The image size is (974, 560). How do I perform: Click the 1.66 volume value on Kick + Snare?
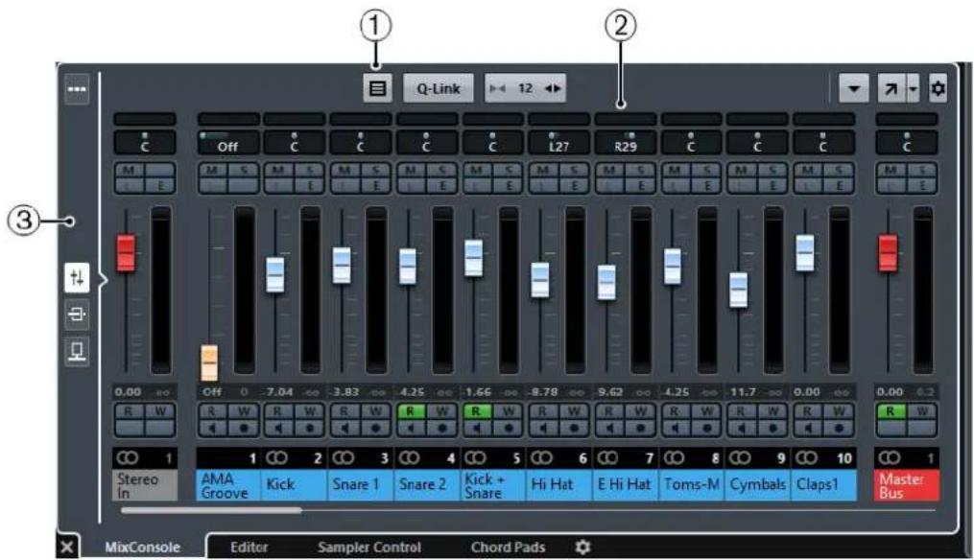[478, 392]
